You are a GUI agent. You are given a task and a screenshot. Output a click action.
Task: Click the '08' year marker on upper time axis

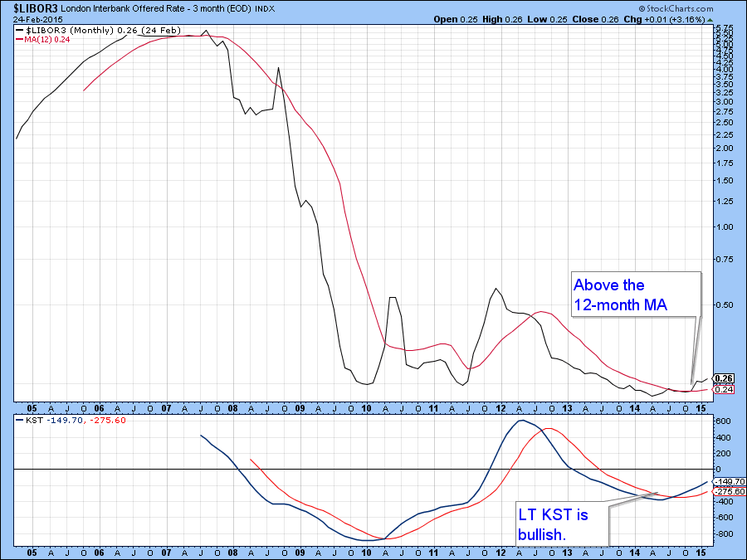(234, 409)
